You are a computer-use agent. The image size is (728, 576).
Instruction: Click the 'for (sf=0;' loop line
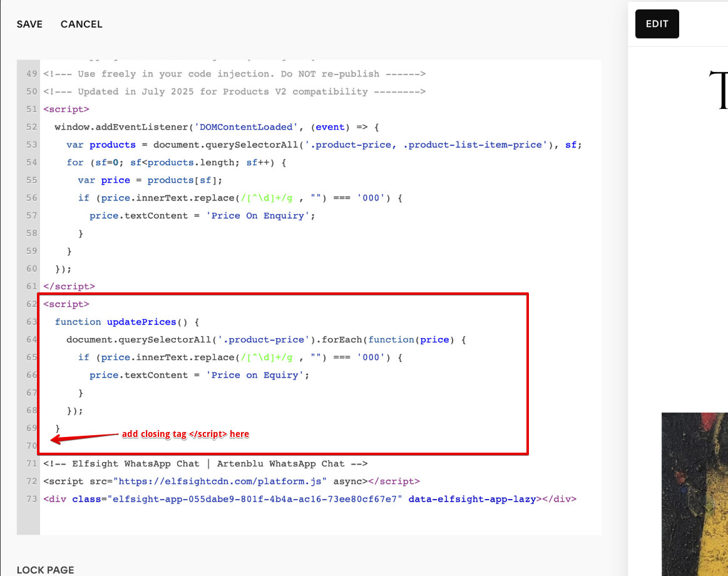coord(177,163)
